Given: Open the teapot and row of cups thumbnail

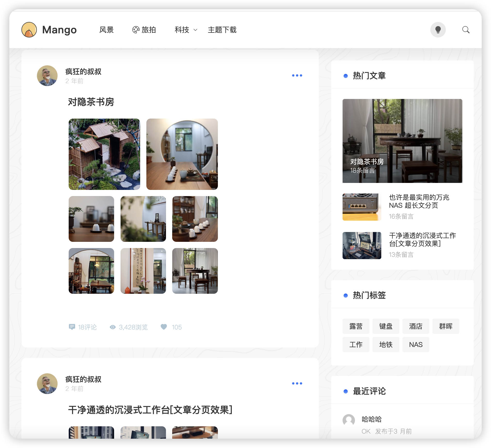Looking at the screenshot, I should pos(195,219).
